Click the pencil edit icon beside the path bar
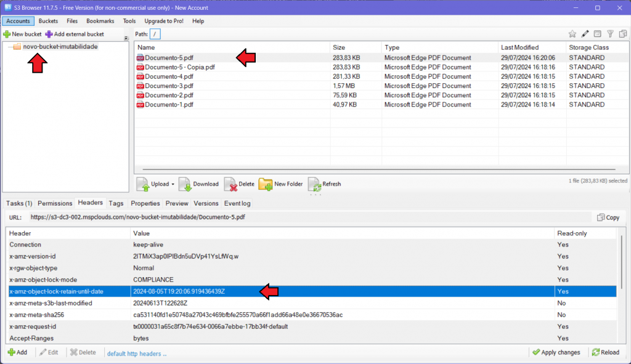 coord(585,34)
